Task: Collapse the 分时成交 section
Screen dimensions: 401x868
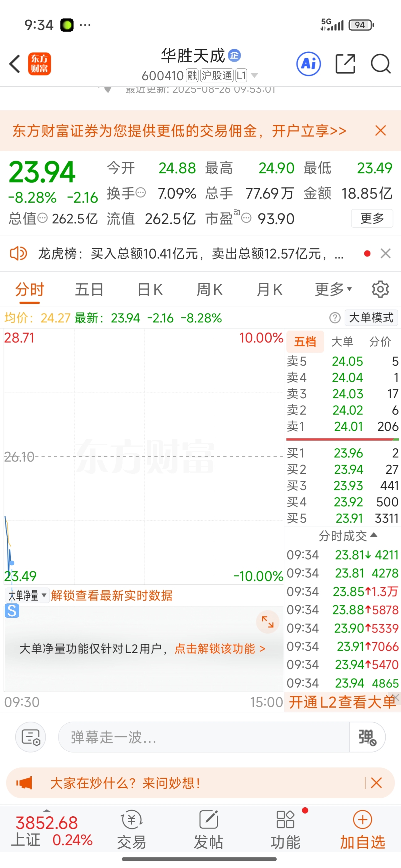Action: click(348, 536)
